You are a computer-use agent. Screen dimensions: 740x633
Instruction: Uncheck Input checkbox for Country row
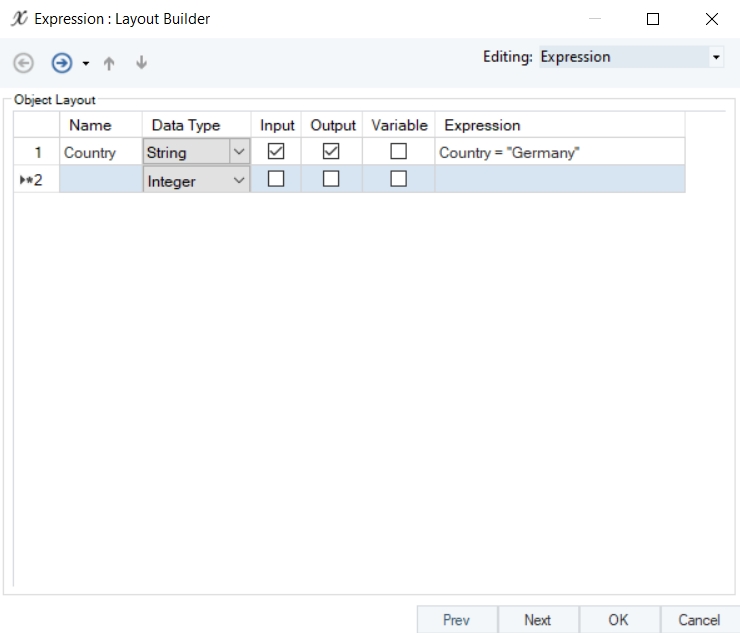point(277,152)
